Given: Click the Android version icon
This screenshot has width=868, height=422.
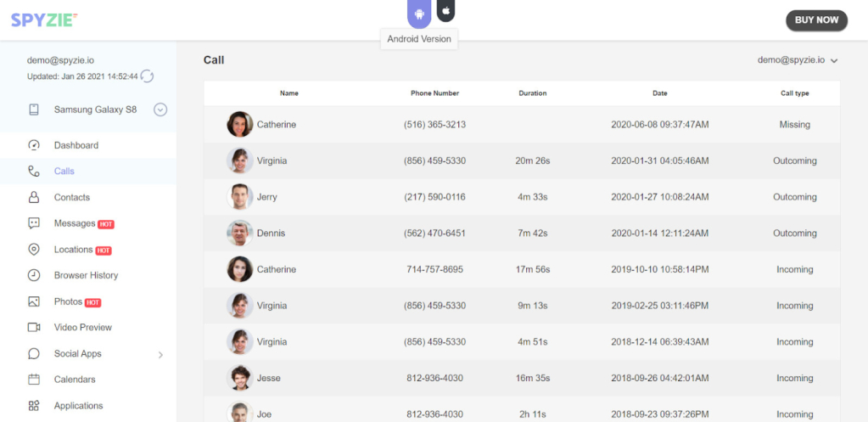Looking at the screenshot, I should point(419,13).
